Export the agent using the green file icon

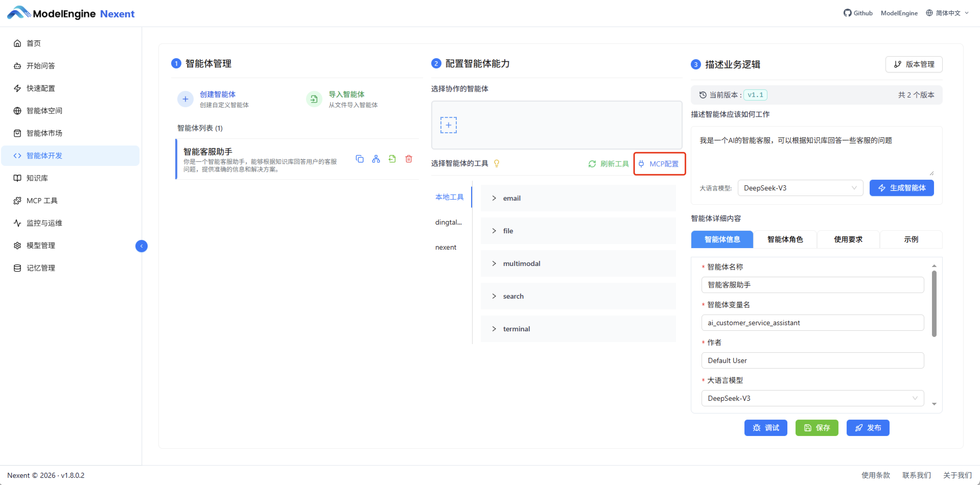392,159
